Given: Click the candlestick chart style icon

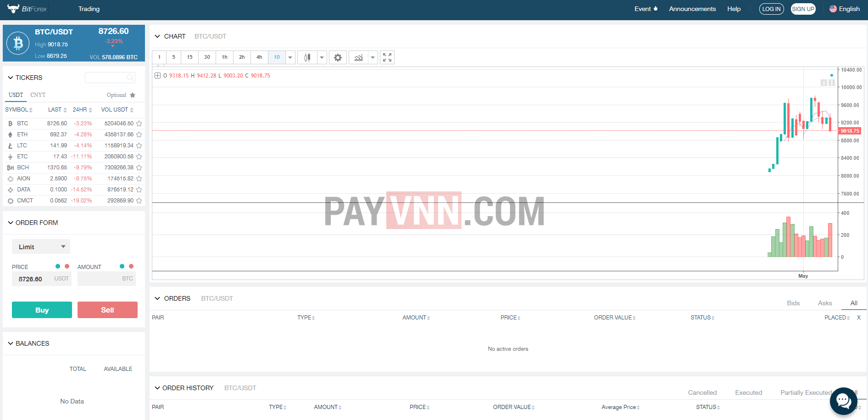Looking at the screenshot, I should point(307,57).
